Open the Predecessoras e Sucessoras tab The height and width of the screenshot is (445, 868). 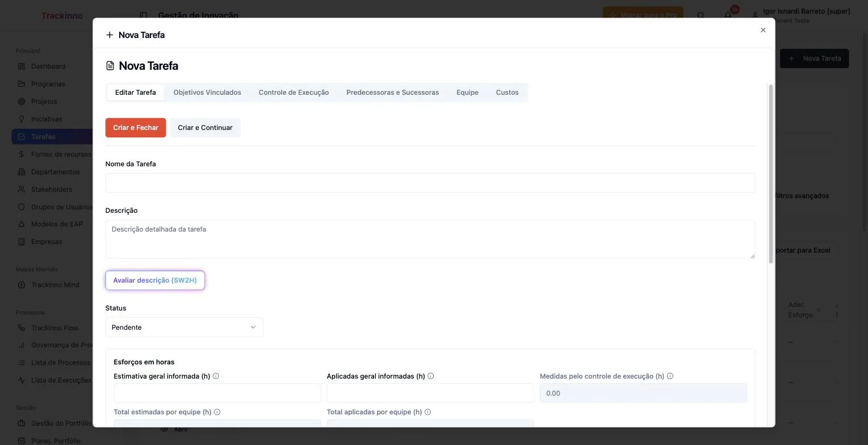coord(393,93)
